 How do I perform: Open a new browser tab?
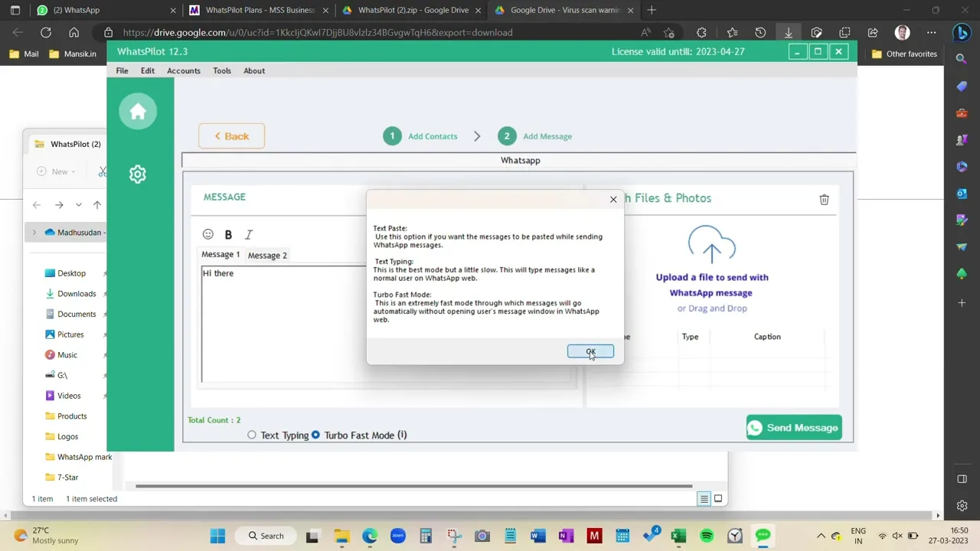click(652, 10)
